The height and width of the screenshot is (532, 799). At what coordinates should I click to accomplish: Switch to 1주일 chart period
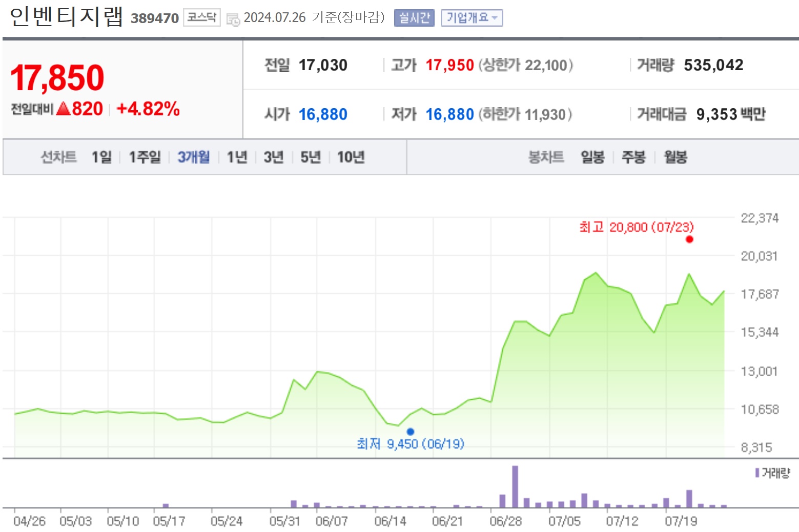point(145,157)
